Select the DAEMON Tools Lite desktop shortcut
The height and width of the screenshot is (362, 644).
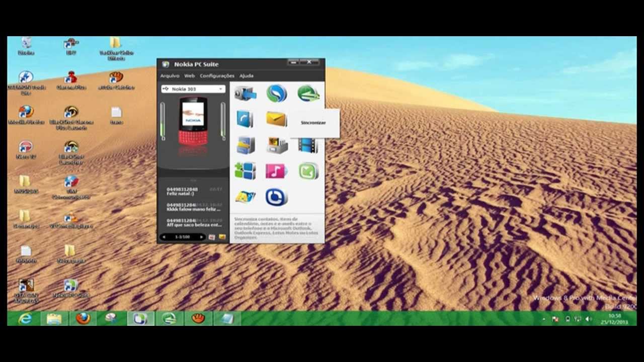(x=26, y=83)
